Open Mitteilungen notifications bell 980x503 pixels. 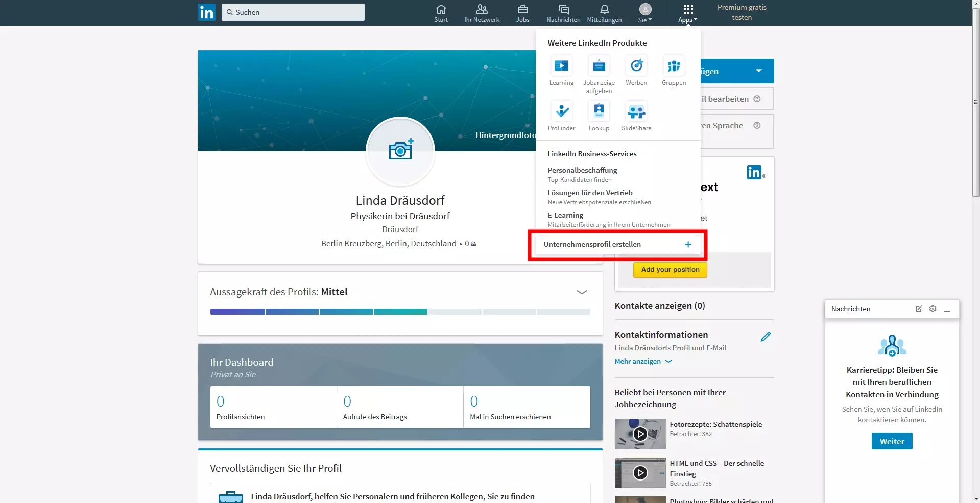pos(604,13)
